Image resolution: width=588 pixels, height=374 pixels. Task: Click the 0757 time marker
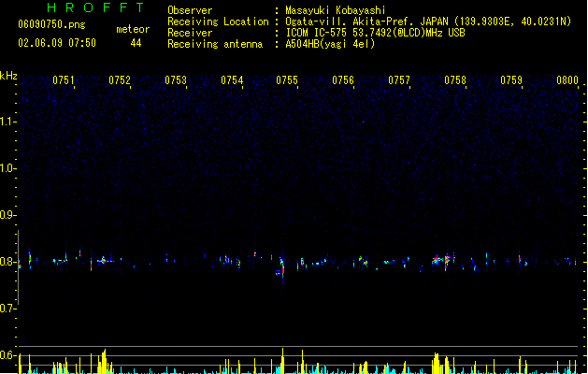399,80
